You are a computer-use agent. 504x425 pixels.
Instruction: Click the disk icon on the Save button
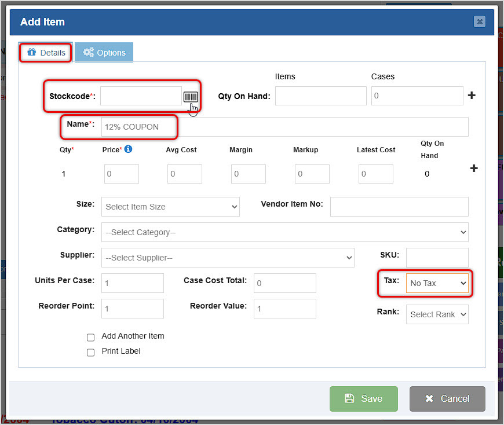pos(350,399)
